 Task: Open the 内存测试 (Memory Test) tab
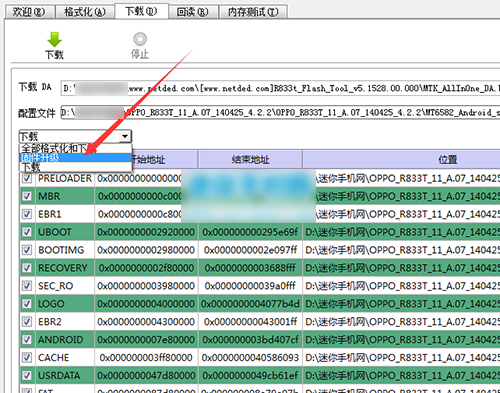point(253,12)
